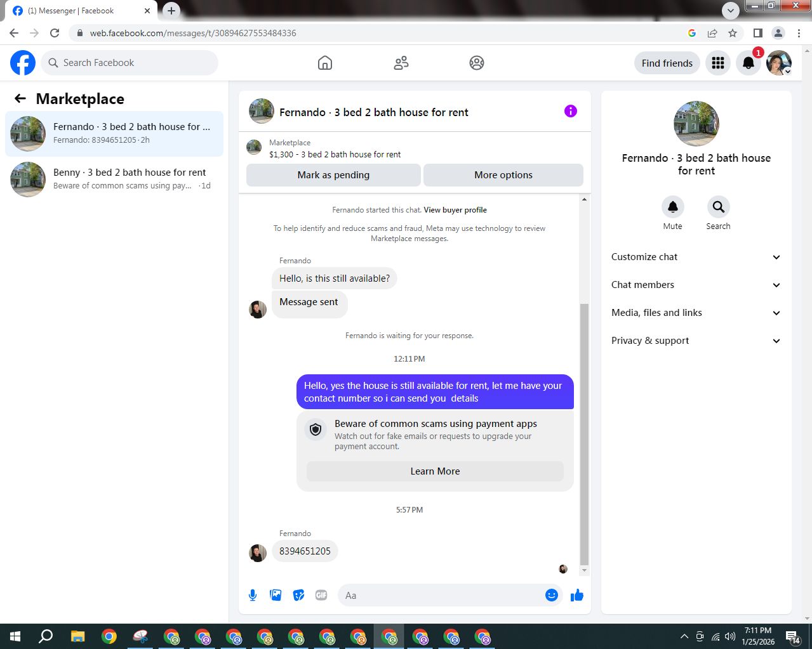Open conversation information purple icon
Image resolution: width=812 pixels, height=649 pixels.
tap(571, 111)
